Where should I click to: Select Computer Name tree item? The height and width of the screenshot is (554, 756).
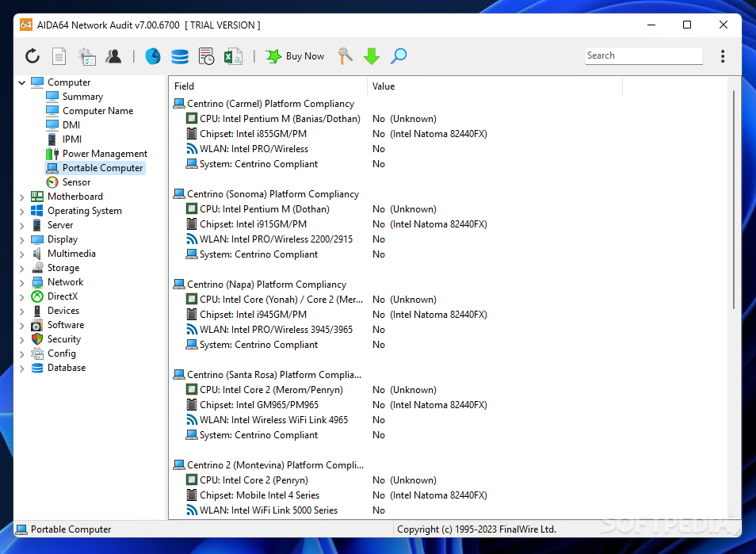[98, 111]
